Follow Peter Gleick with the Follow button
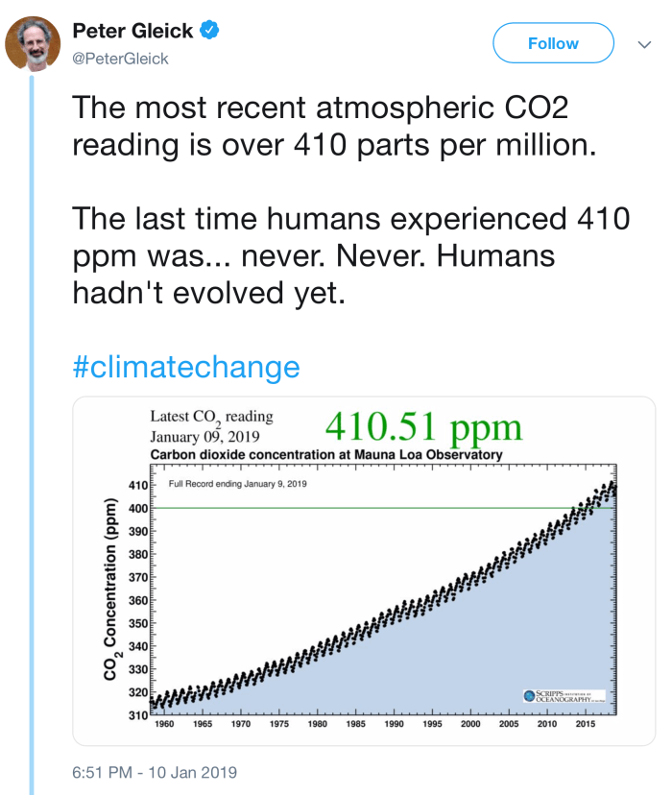 (553, 43)
